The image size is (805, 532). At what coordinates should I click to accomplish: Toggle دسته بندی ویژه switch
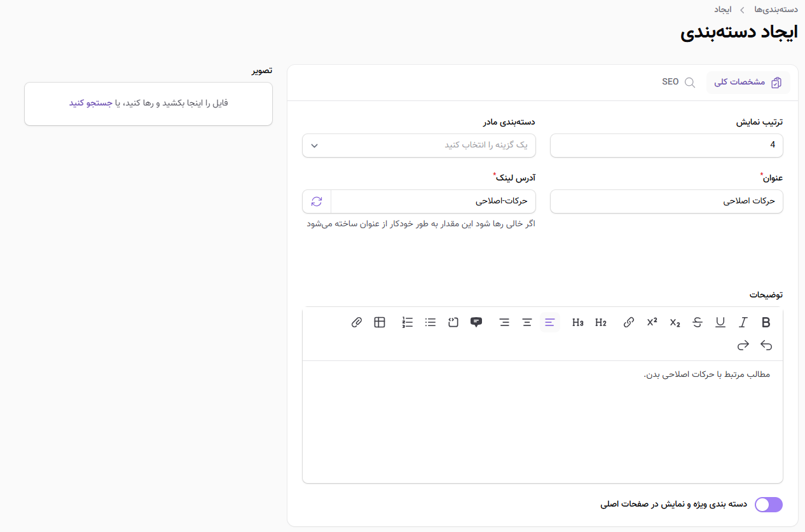pyautogui.click(x=769, y=505)
